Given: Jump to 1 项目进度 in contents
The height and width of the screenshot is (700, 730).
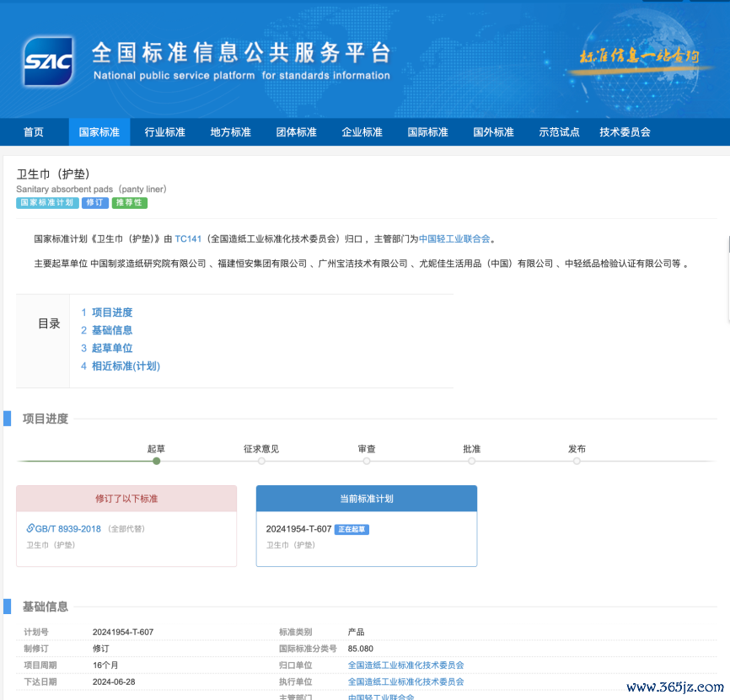Looking at the screenshot, I should (x=106, y=312).
